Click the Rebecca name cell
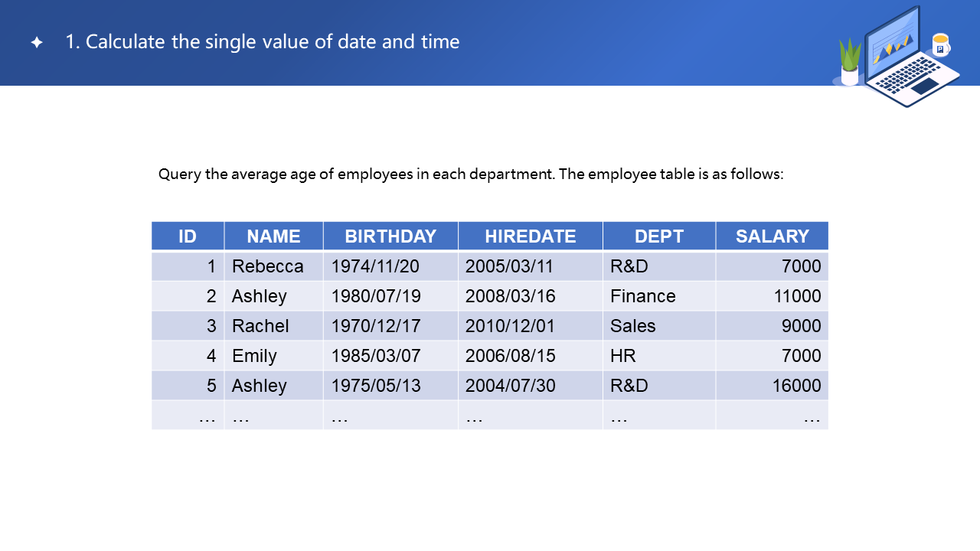Screen dimensions: 980x551 268,266
